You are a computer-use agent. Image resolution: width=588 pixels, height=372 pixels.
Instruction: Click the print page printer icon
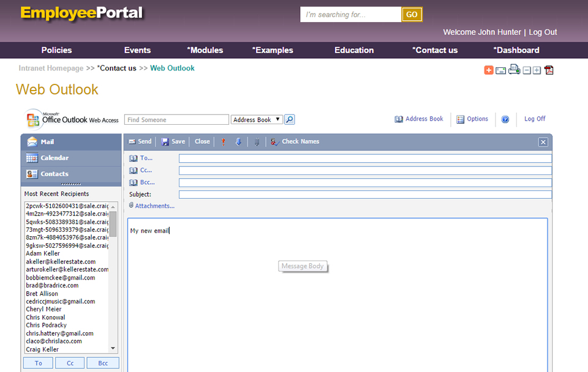tap(514, 70)
